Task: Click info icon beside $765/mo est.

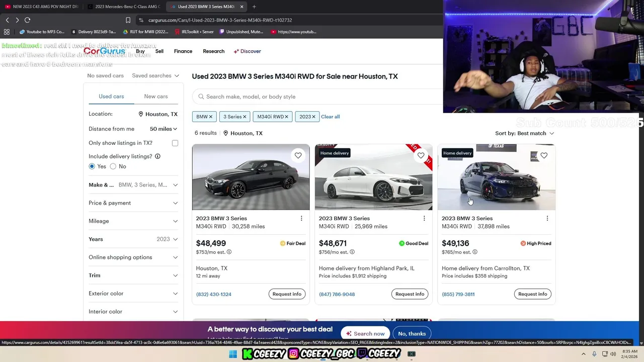Action: (x=474, y=252)
